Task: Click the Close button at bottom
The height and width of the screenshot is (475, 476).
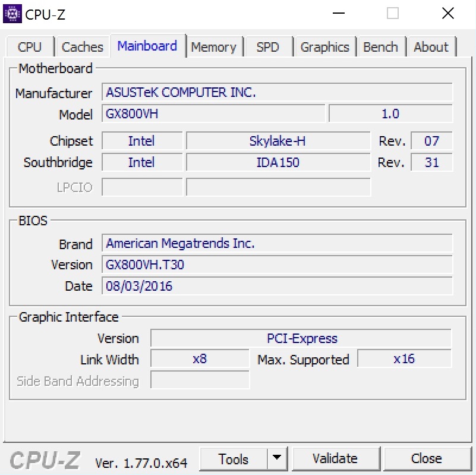Action: [x=426, y=459]
